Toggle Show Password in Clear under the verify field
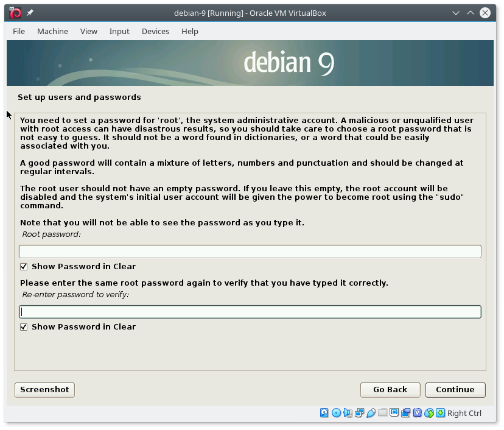504x430 pixels. pos(24,327)
